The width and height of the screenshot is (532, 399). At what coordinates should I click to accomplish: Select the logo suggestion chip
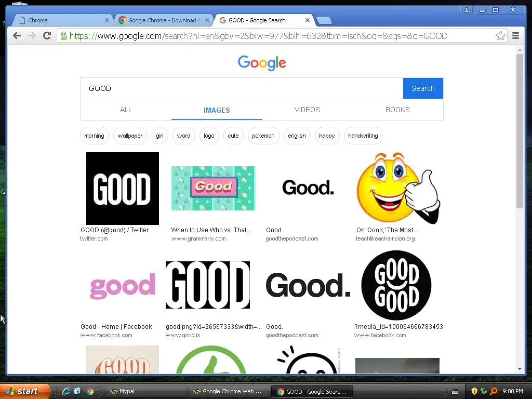click(x=209, y=136)
